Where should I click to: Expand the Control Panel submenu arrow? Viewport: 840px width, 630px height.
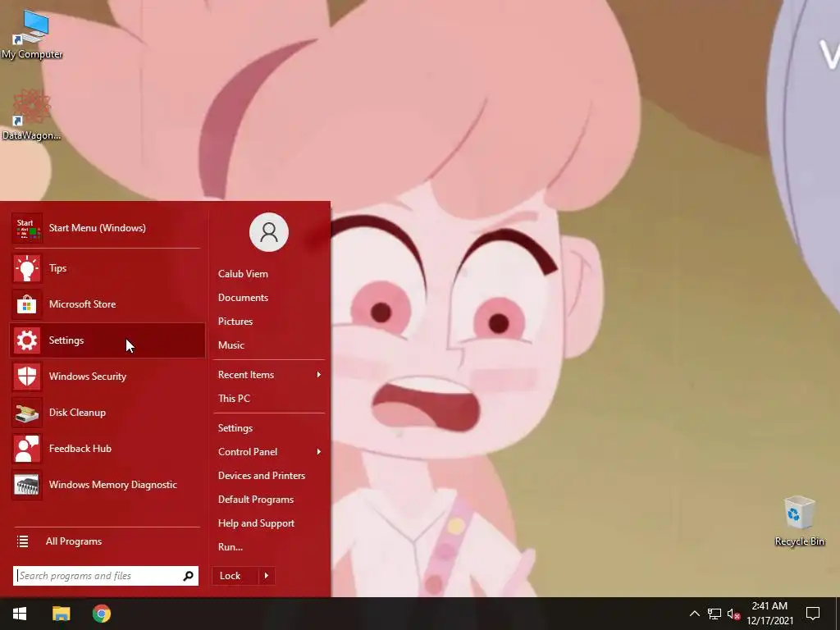click(319, 452)
